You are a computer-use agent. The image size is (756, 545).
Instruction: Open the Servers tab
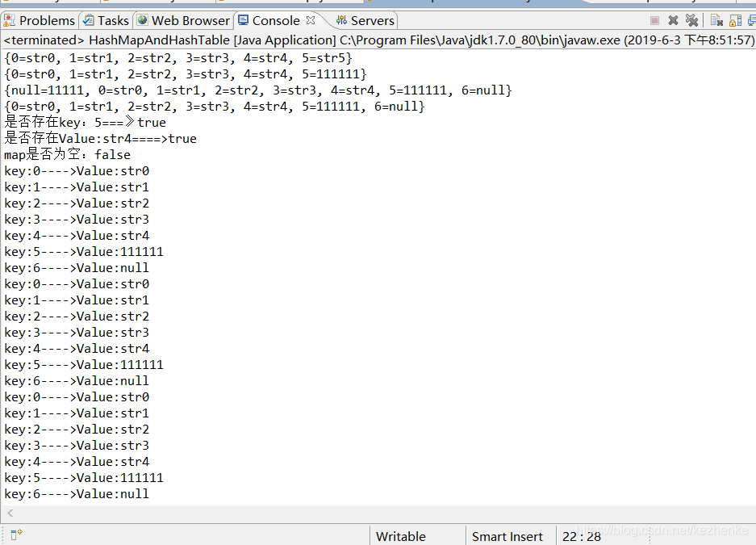point(365,21)
